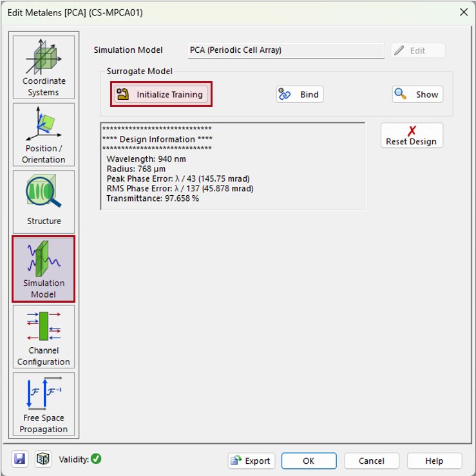Switch to the Simulation Model tab
Viewport: 476px width, 476px height.
coord(44,269)
